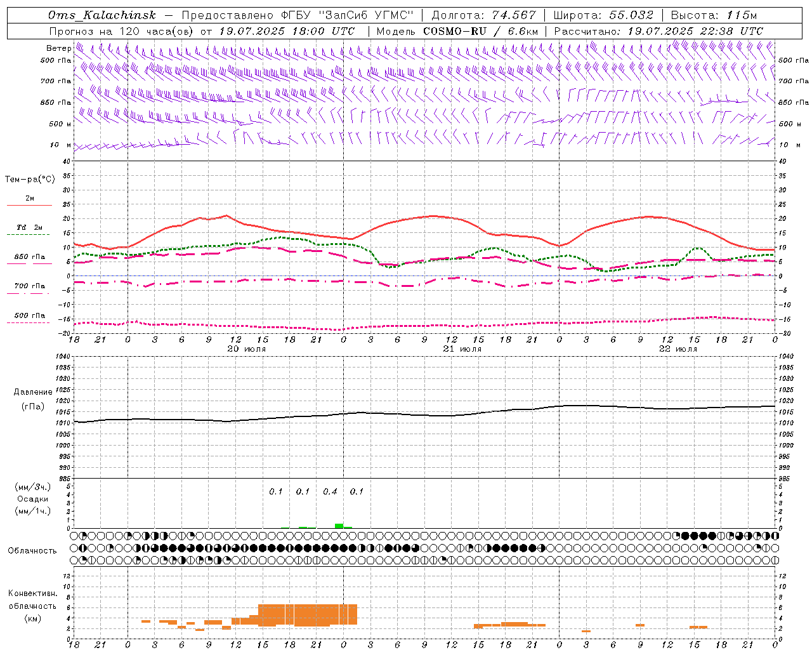Click the '20 июля' date label
The image size is (812, 650).
coord(246,349)
